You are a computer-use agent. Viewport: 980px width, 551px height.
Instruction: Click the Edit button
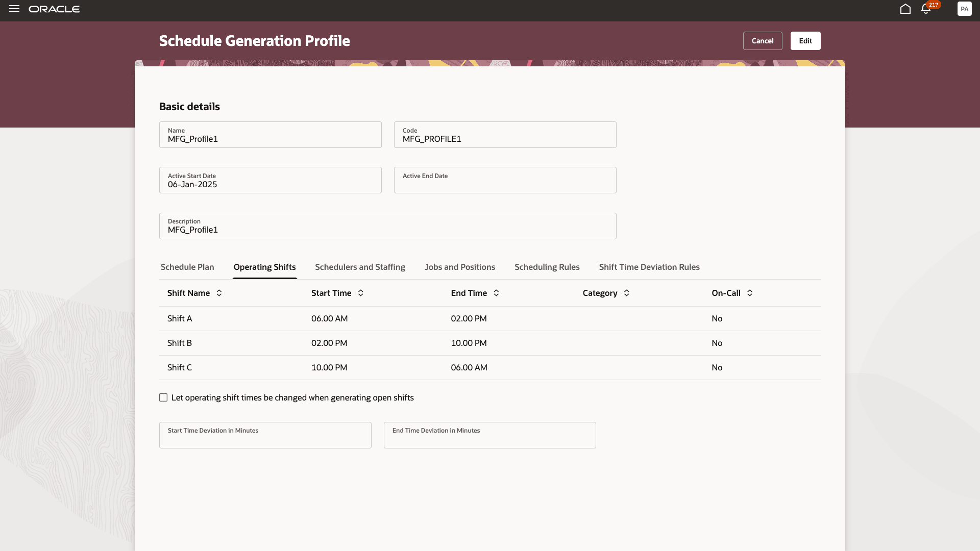[805, 41]
